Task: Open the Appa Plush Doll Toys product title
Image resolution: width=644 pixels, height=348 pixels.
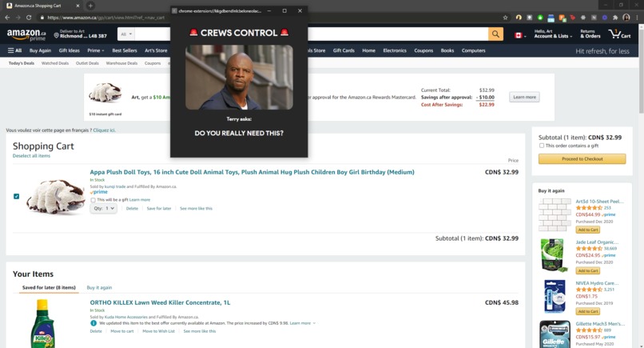Action: tap(252, 172)
